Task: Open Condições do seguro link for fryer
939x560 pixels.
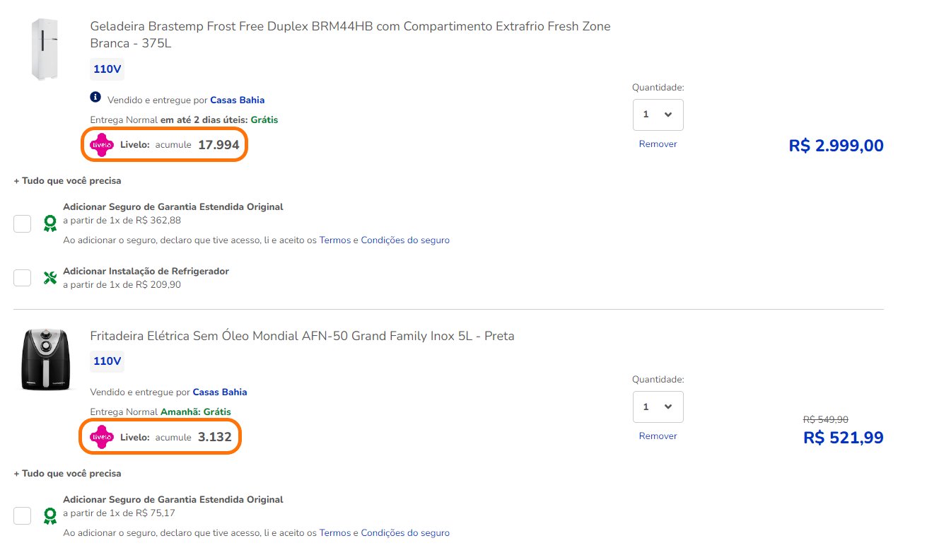Action: pos(405,533)
